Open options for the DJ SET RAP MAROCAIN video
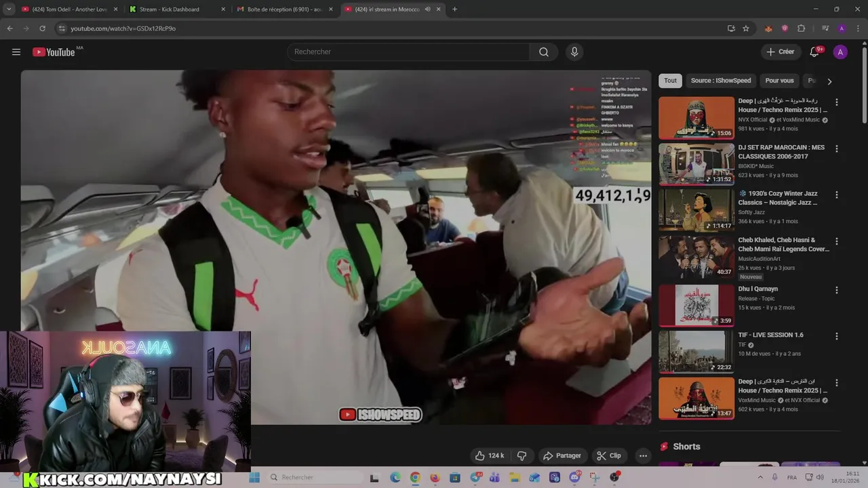 pos(836,148)
